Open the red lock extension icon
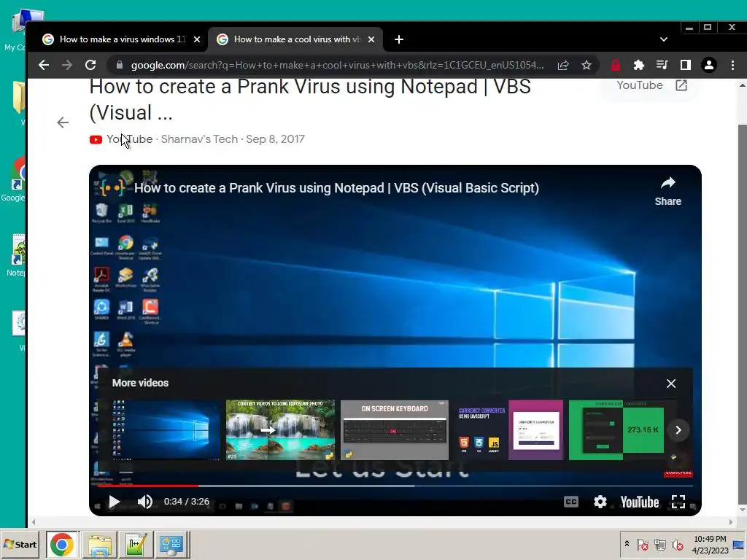 click(616, 65)
